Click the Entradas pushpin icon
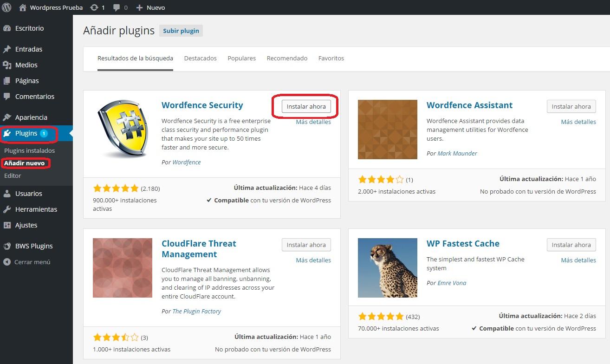The height and width of the screenshot is (364, 610). (x=7, y=49)
